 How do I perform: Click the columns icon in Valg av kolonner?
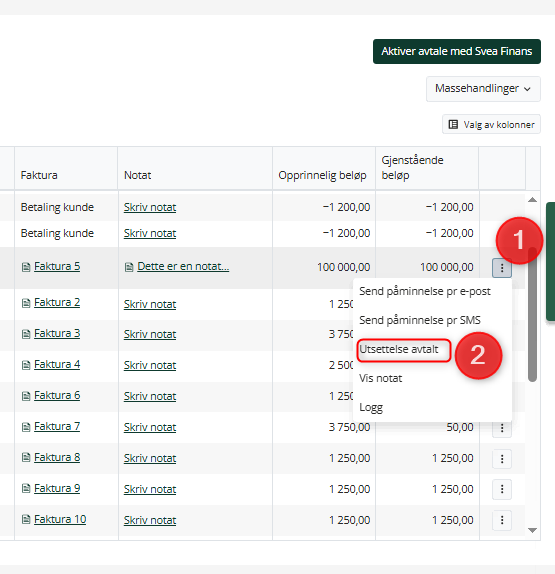[453, 124]
